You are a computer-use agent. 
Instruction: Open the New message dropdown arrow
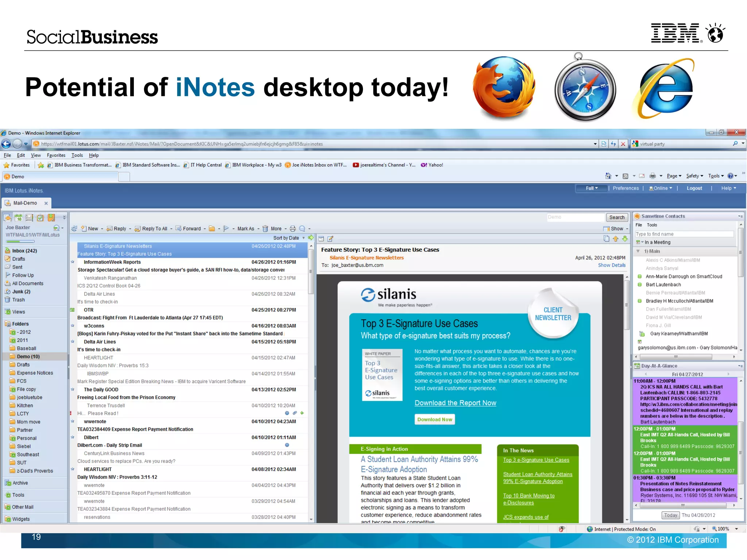point(102,229)
